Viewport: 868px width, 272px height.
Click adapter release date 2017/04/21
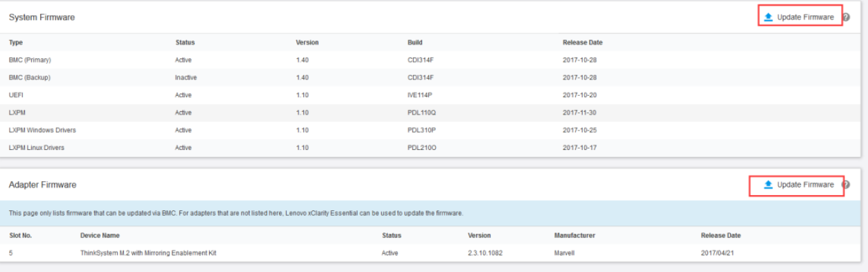[718, 253]
